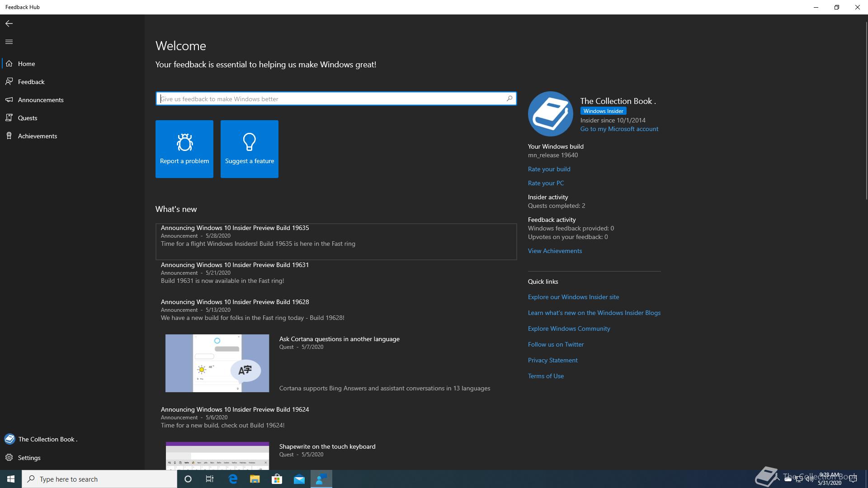
Task: Click the network icon in system tray
Action: [798, 479]
